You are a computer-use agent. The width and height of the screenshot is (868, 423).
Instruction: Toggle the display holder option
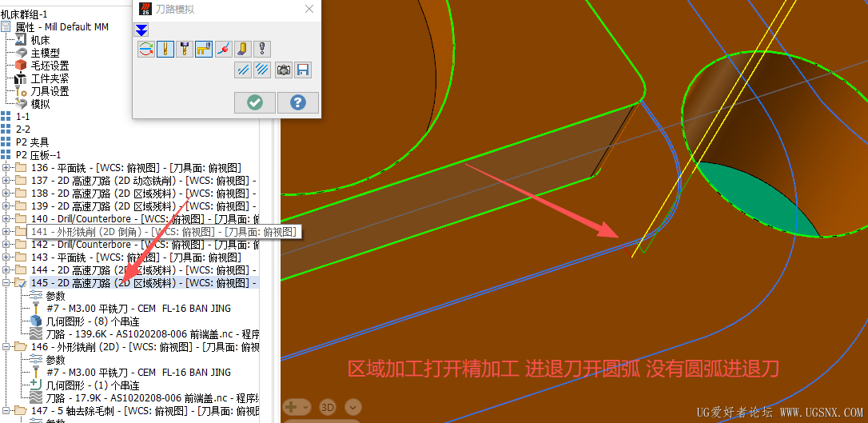click(x=185, y=50)
